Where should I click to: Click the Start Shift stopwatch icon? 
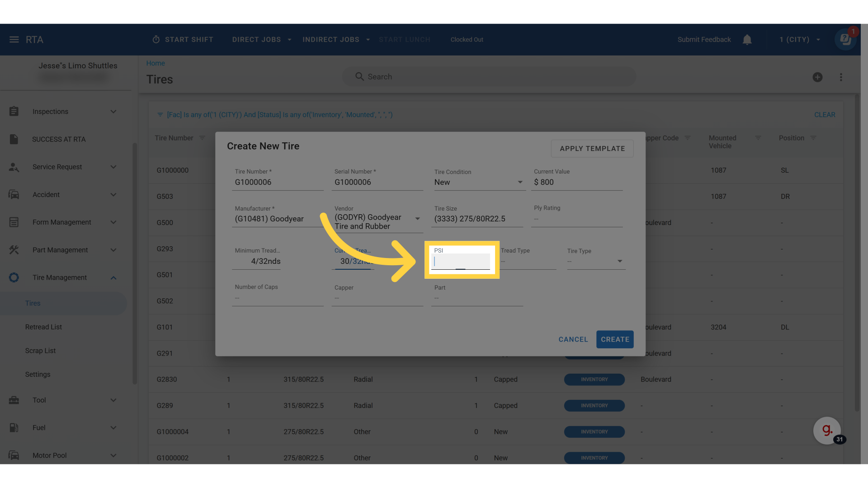(156, 40)
